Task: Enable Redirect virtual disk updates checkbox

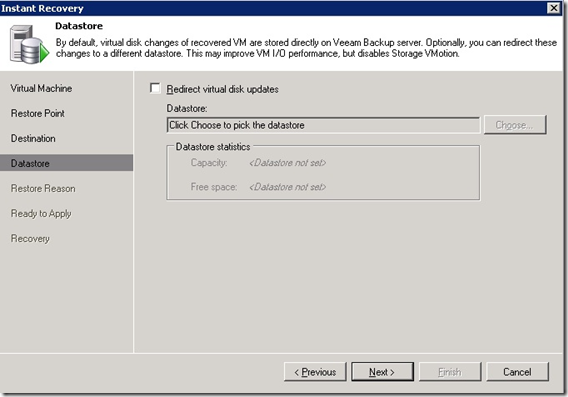Action: pos(155,88)
